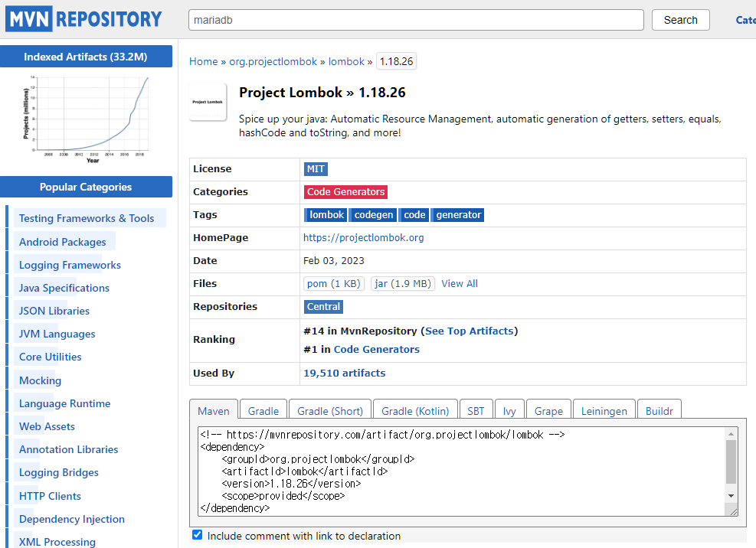Image resolution: width=756 pixels, height=548 pixels.
Task: Open HTTP Clients category
Action: [50, 496]
